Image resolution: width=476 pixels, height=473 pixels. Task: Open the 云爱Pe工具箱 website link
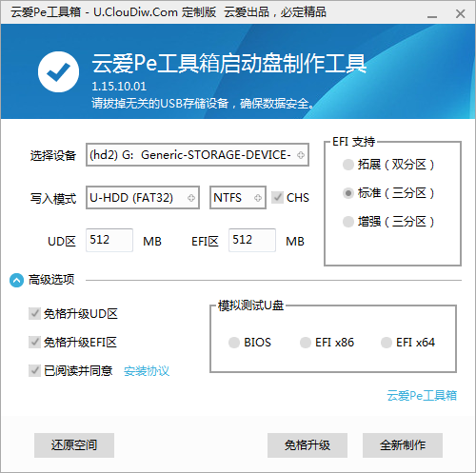(x=422, y=396)
